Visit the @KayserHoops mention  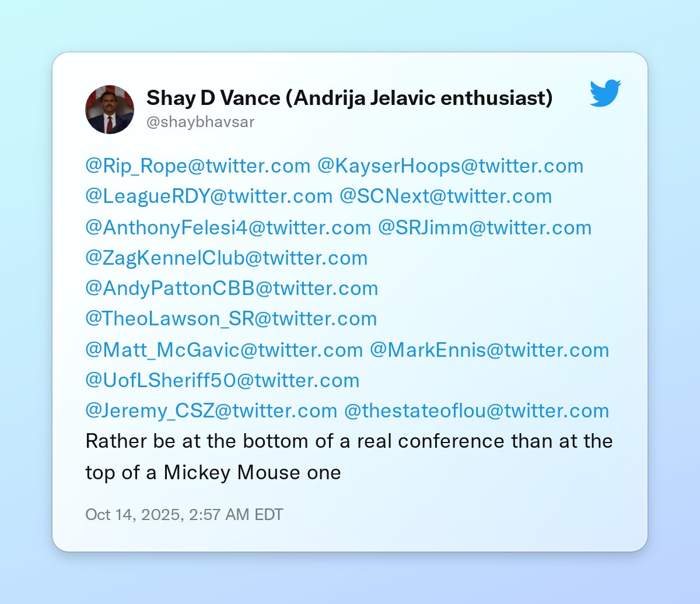[x=450, y=166]
